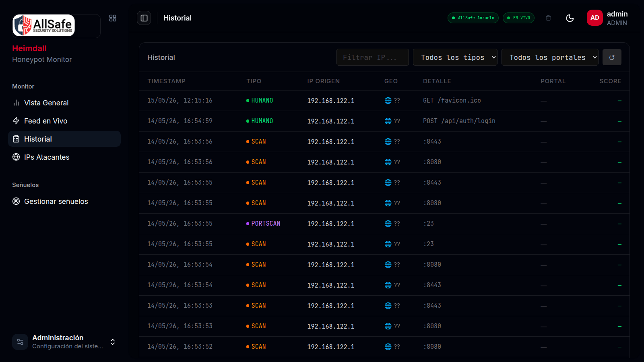Click the globe icon in the PORTSCAN row

(x=388, y=224)
